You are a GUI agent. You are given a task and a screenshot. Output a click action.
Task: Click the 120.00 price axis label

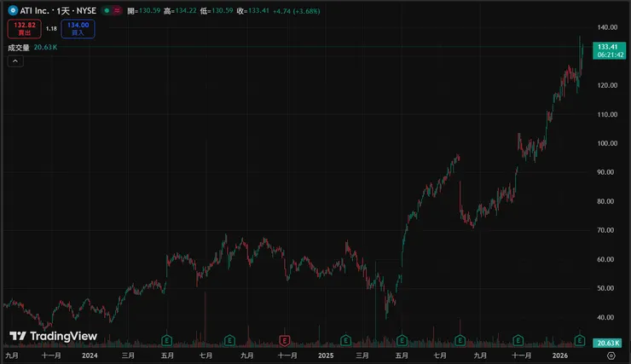pyautogui.click(x=607, y=85)
